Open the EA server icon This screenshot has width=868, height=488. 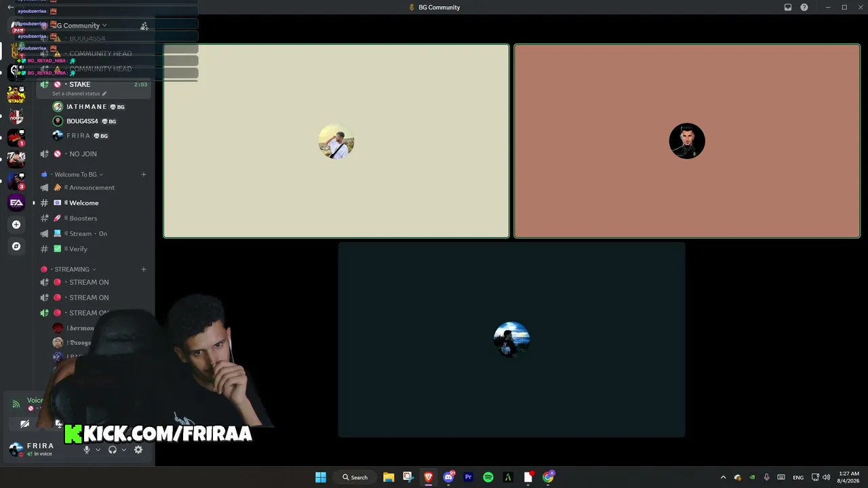tap(16, 203)
